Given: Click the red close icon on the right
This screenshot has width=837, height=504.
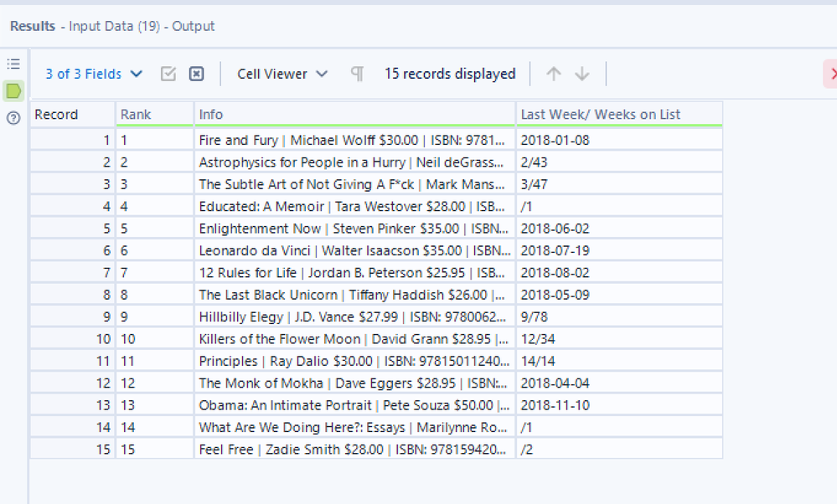Looking at the screenshot, I should pos(832,74).
